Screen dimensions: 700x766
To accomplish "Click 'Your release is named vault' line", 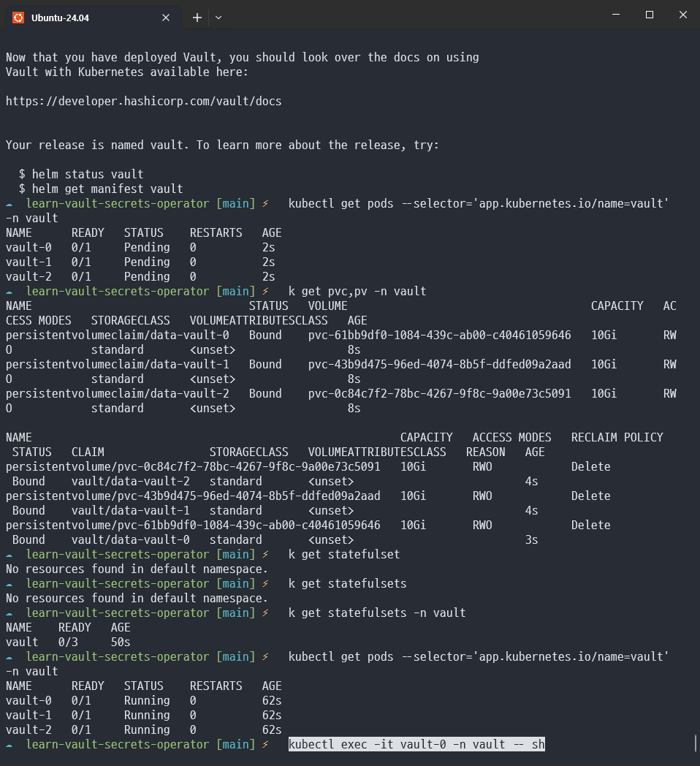I will coord(222,145).
